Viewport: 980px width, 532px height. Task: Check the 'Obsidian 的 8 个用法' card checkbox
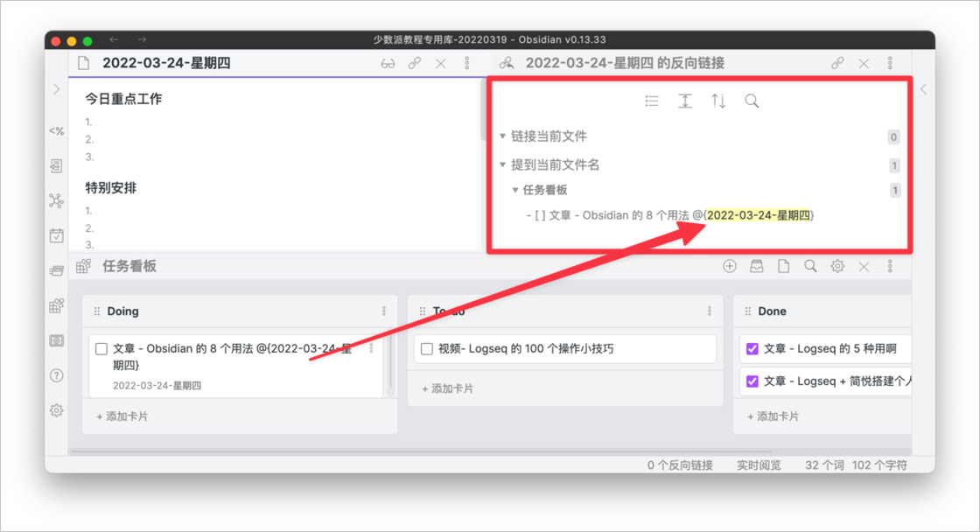[101, 349]
